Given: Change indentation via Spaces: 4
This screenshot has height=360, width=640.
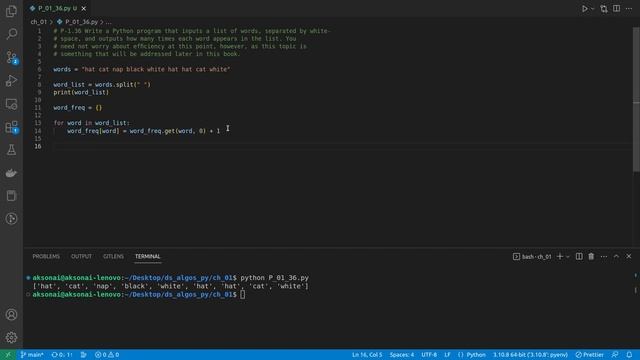Looking at the screenshot, I should coord(402,354).
